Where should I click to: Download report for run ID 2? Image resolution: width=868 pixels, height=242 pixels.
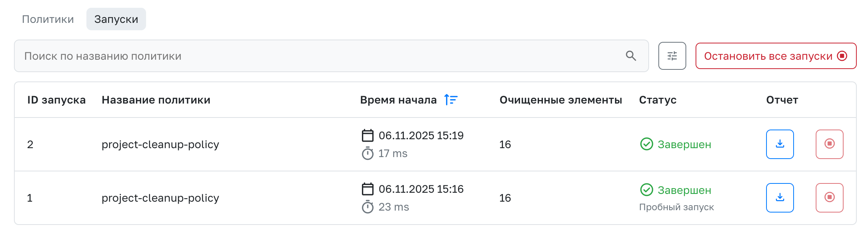(x=780, y=144)
